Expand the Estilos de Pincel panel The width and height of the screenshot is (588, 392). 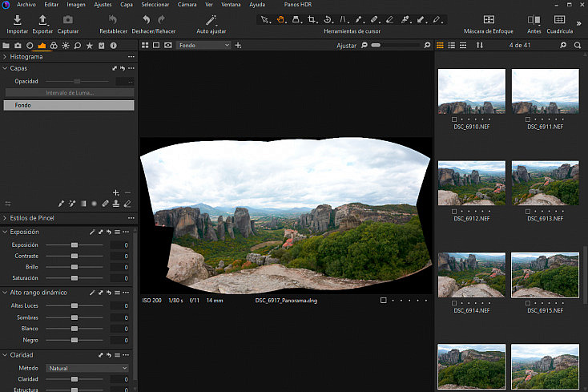5,218
